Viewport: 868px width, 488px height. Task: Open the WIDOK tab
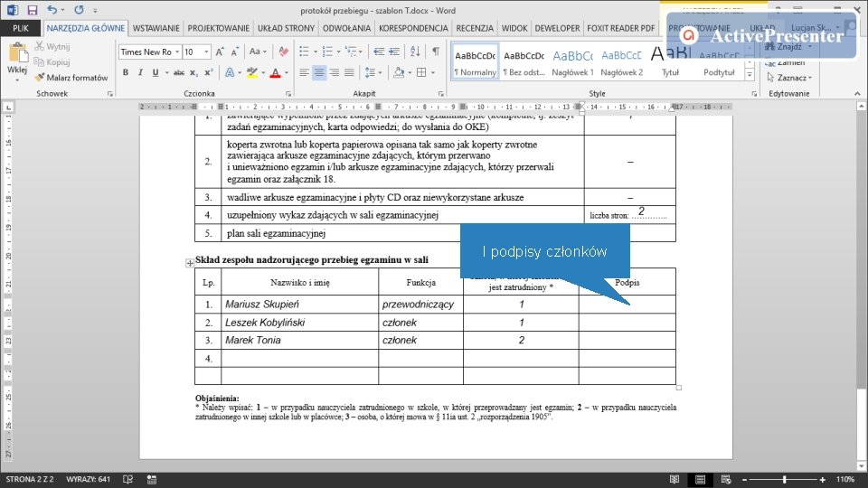514,28
